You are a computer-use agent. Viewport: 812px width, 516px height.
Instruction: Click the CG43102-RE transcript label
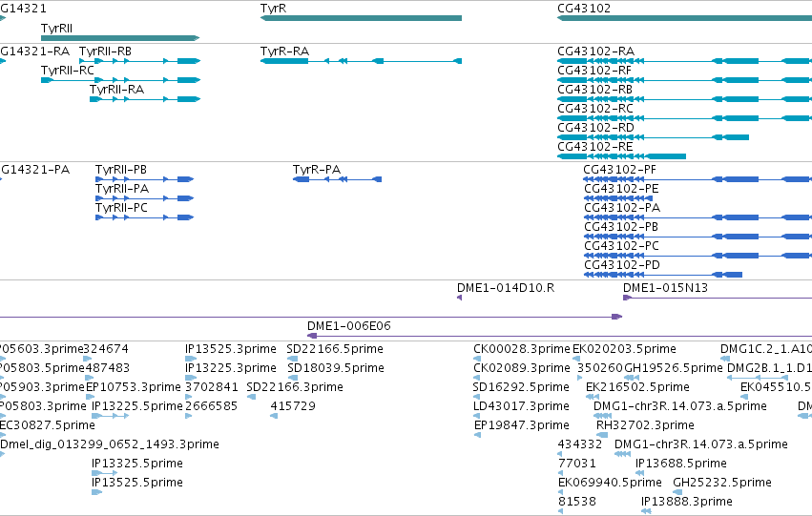pyautogui.click(x=595, y=147)
